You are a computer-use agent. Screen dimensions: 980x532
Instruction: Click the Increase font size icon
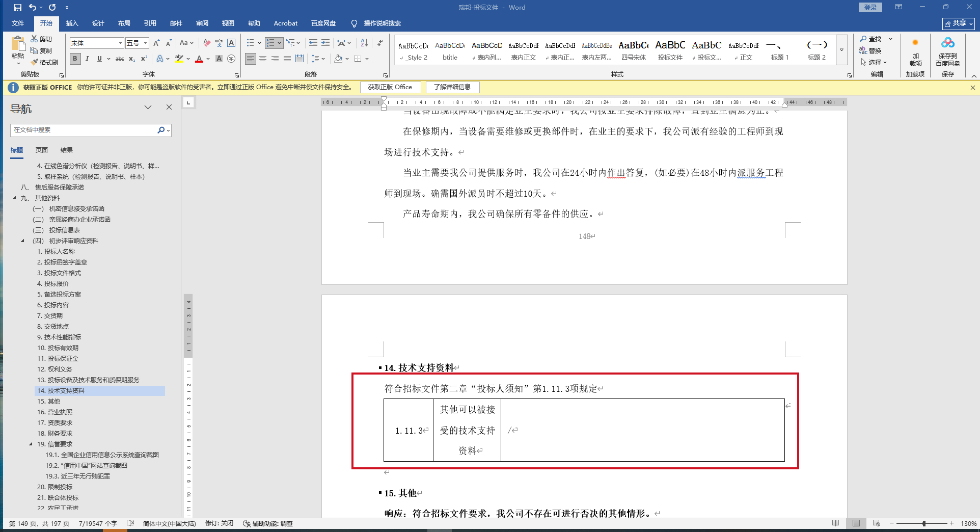tap(156, 43)
